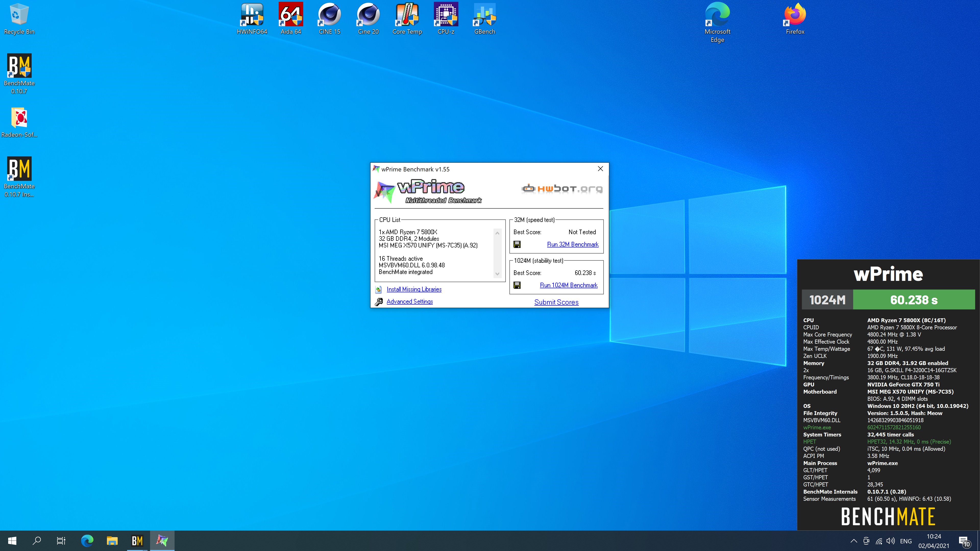Screen dimensions: 980x551
Task: Switch to wPrime on the taskbar
Action: tap(162, 541)
